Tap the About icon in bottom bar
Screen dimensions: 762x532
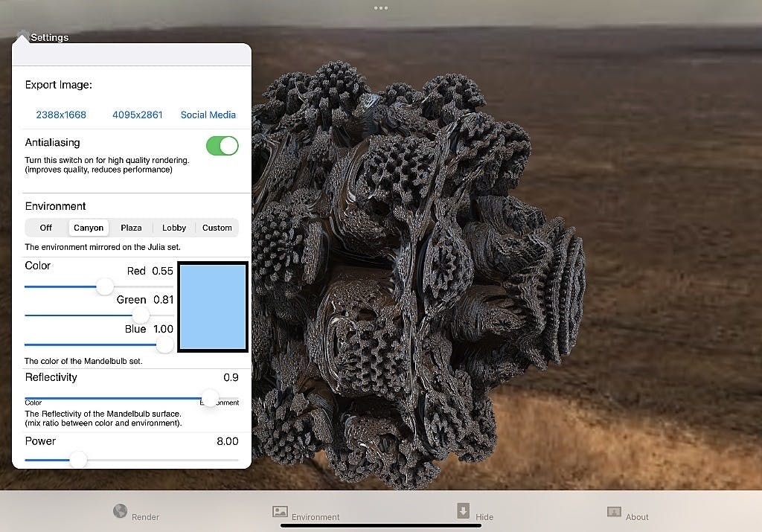coord(614,512)
